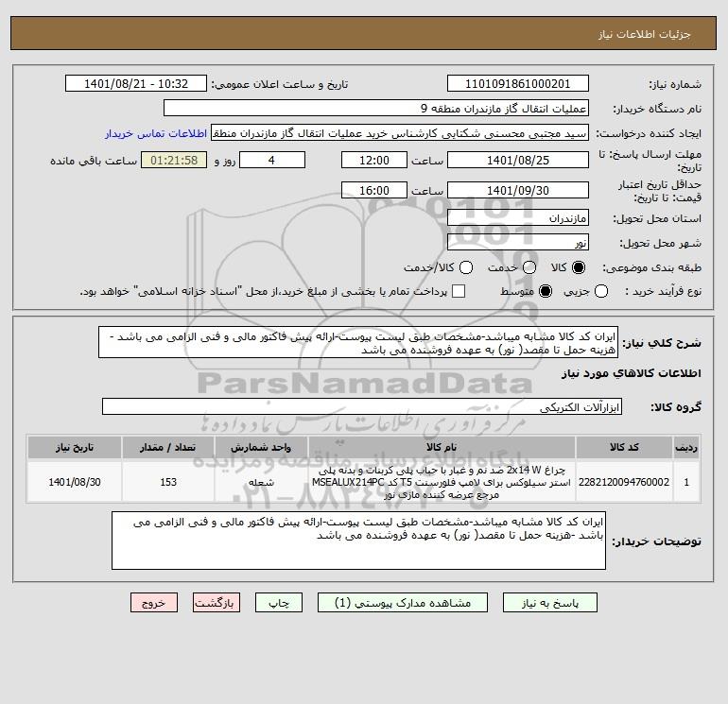The width and height of the screenshot is (728, 704).
Task: Click the اطلاعات کالاهای مورد نیاز heading
Action: pyautogui.click(x=632, y=373)
